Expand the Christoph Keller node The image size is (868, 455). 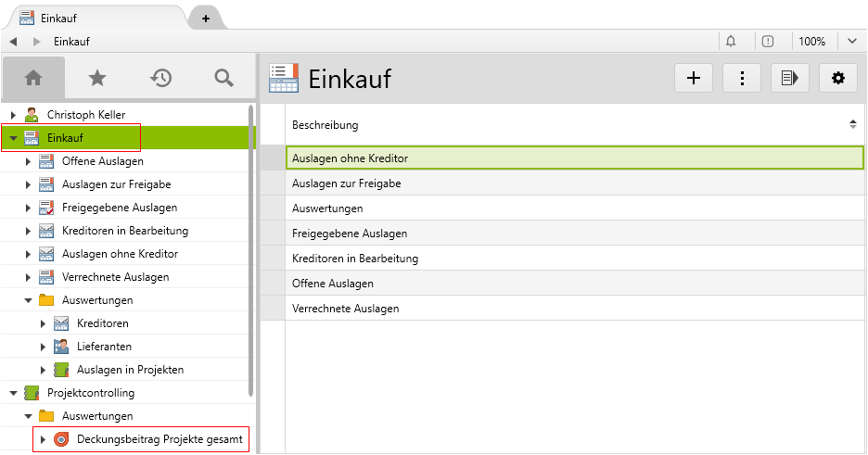click(13, 115)
